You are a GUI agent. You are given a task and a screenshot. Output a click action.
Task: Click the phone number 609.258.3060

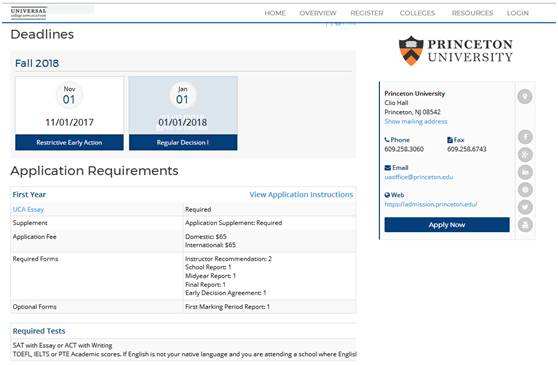pyautogui.click(x=404, y=149)
